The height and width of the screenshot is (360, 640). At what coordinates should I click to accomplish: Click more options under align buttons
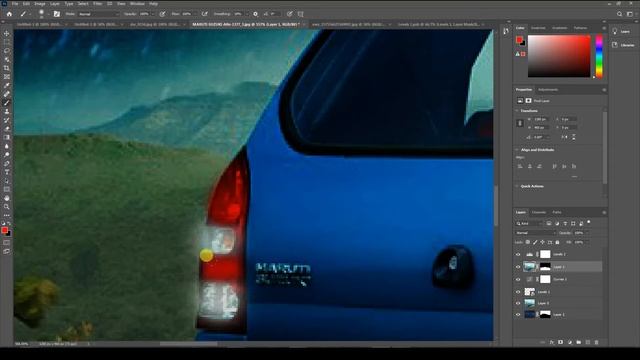click(x=574, y=177)
